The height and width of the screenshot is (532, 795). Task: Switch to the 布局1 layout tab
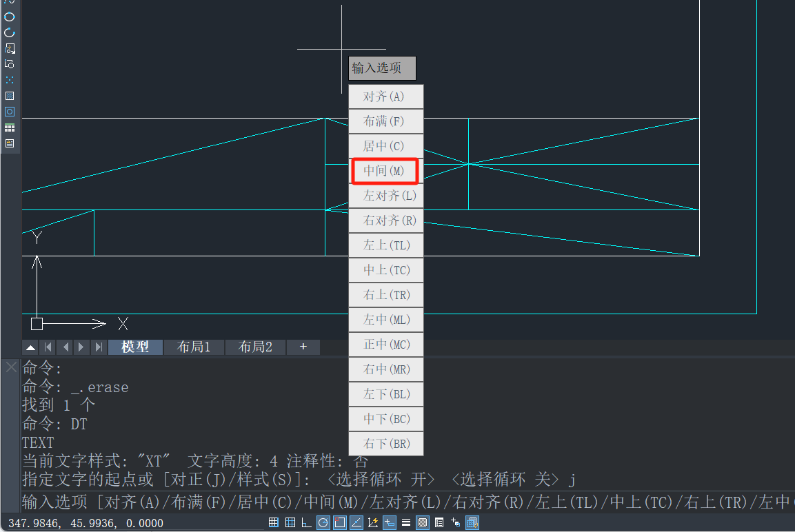194,347
